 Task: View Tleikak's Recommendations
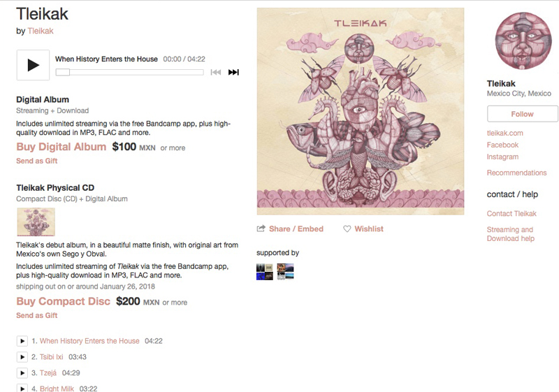point(516,173)
